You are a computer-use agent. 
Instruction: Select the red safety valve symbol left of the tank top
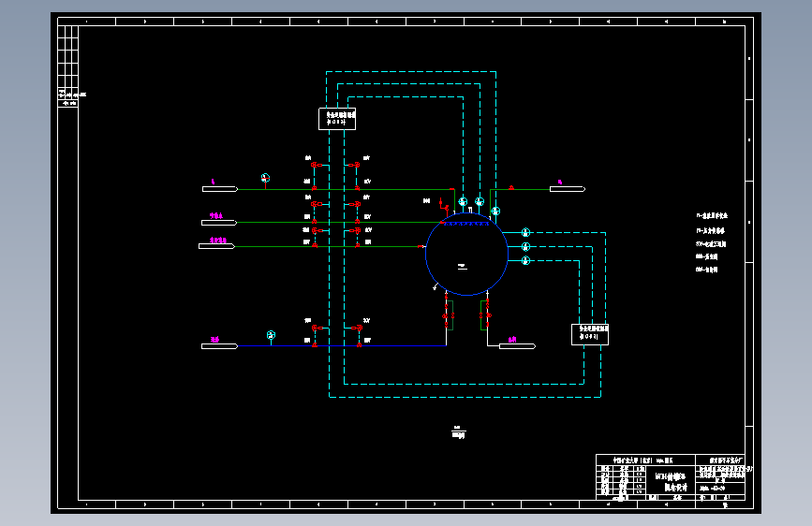(x=444, y=205)
